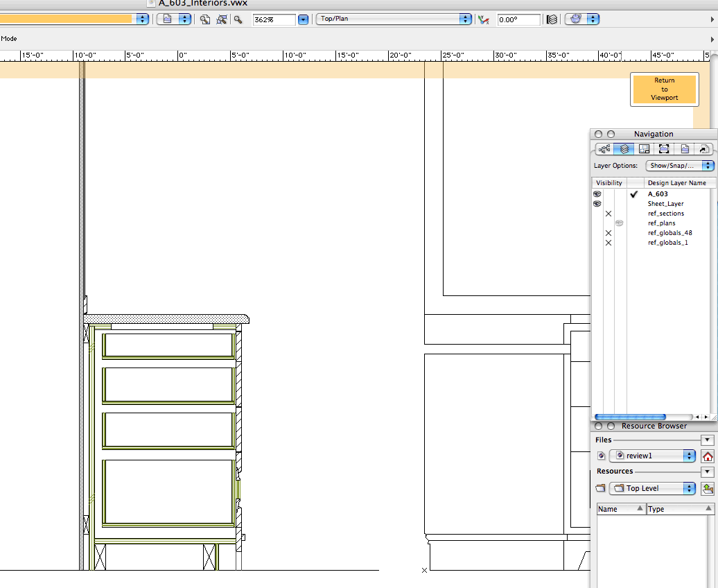Click Navigation horizontal scrollbar thumb
Viewport: 718px width, 588px height.
pyautogui.click(x=630, y=417)
